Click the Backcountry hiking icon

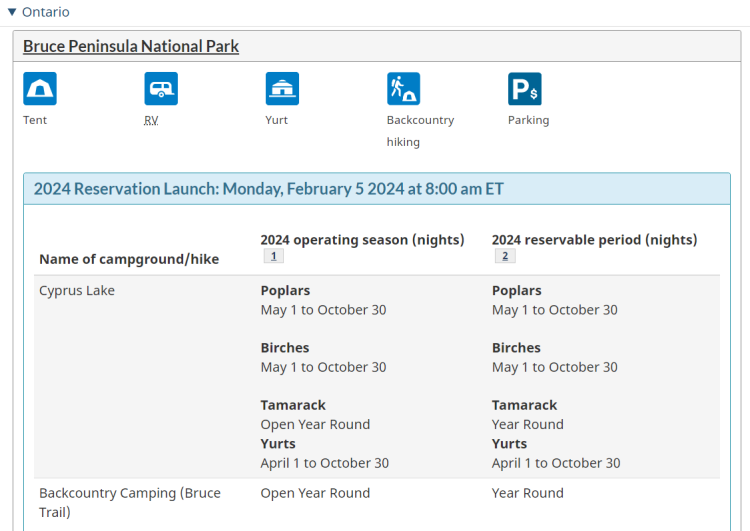click(404, 89)
